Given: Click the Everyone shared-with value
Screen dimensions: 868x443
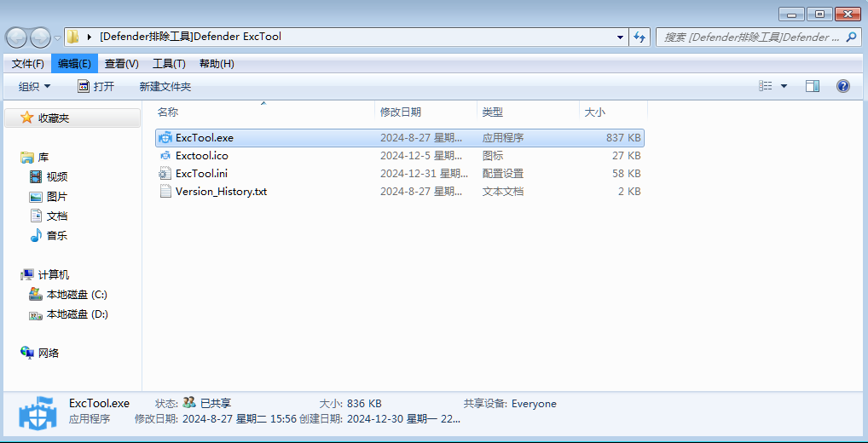Looking at the screenshot, I should point(534,404).
